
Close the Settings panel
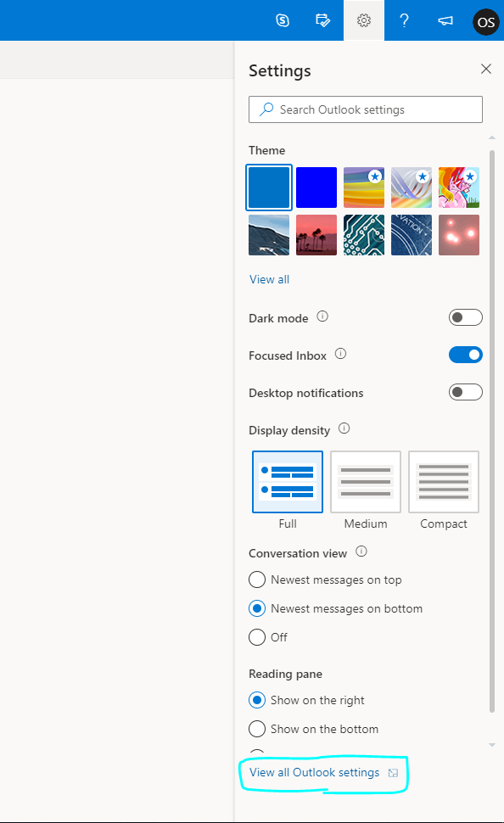pyautogui.click(x=486, y=69)
